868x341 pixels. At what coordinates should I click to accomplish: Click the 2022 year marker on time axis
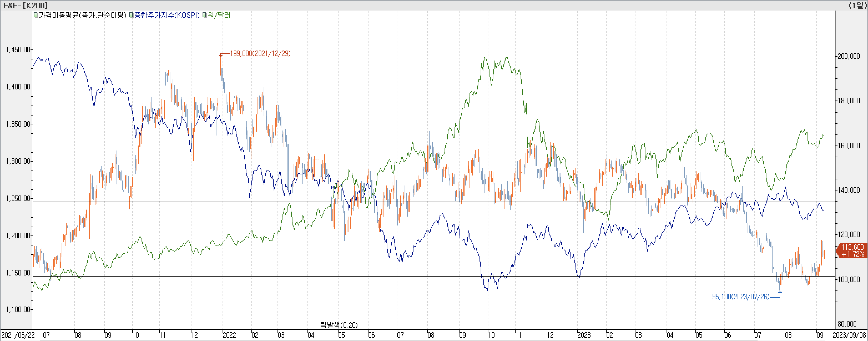tap(229, 335)
